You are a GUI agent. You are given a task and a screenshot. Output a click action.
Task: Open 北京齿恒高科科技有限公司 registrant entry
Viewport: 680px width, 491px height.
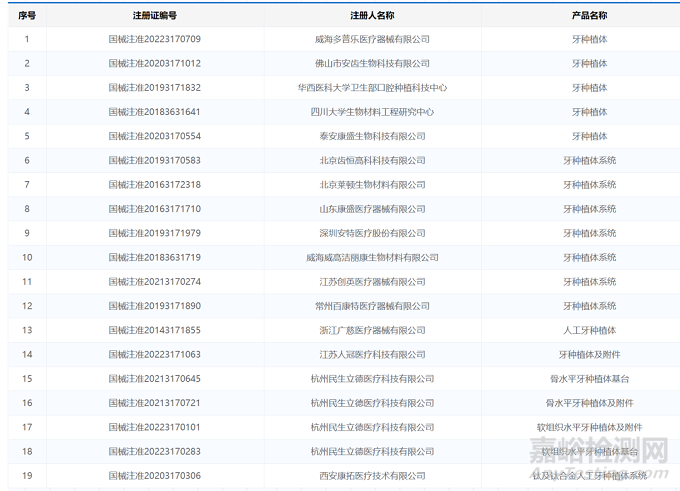coord(372,160)
